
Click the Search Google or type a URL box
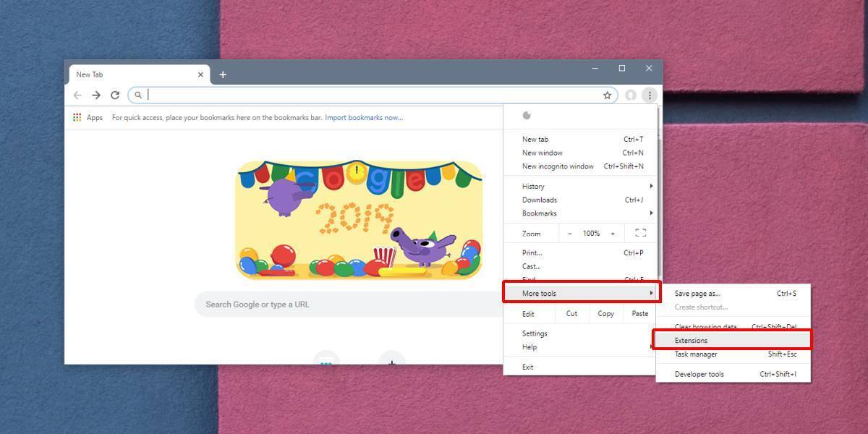(349, 305)
